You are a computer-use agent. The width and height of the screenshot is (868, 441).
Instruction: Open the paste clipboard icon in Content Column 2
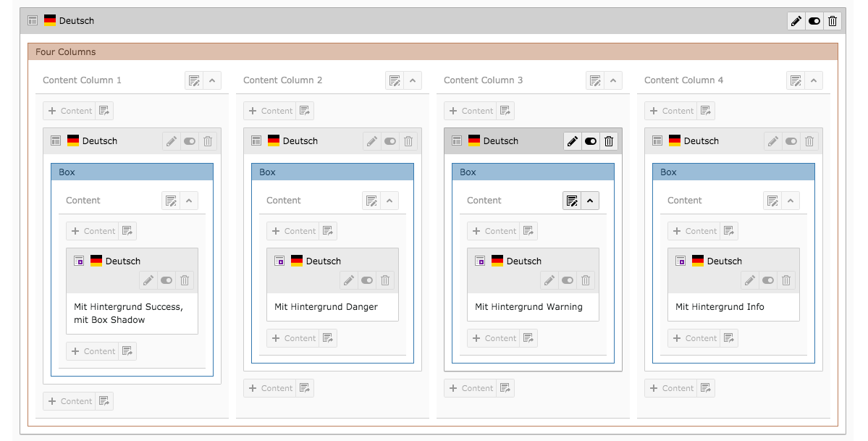pyautogui.click(x=305, y=110)
